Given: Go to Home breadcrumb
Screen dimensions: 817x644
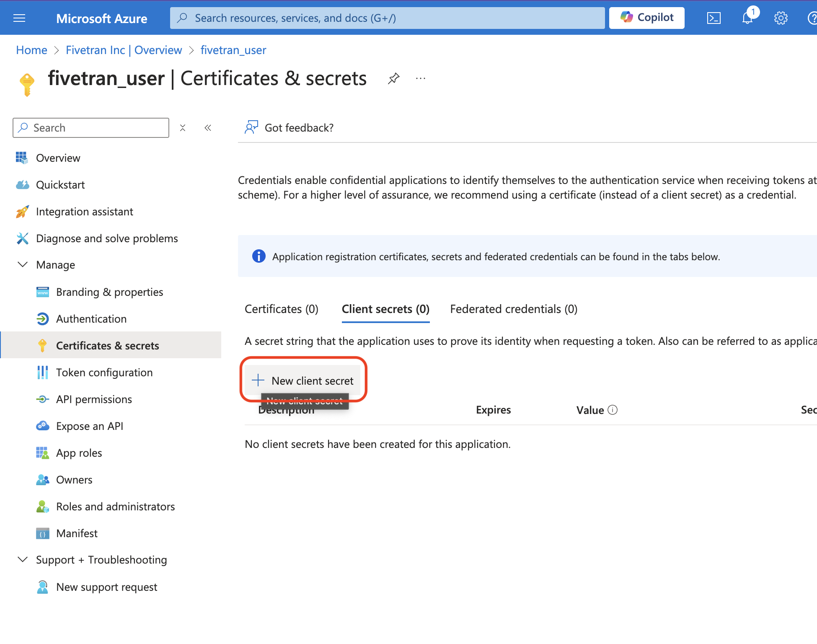Looking at the screenshot, I should pos(31,50).
